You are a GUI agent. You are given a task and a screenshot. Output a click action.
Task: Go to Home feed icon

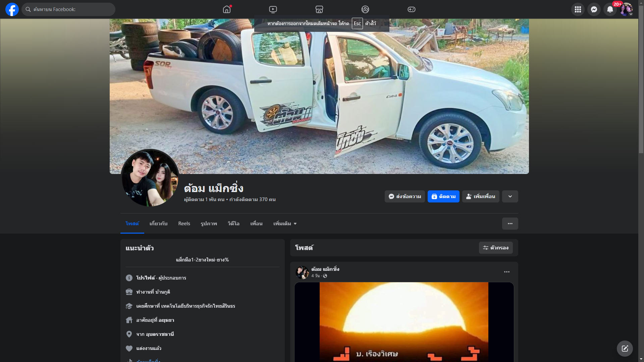(227, 9)
